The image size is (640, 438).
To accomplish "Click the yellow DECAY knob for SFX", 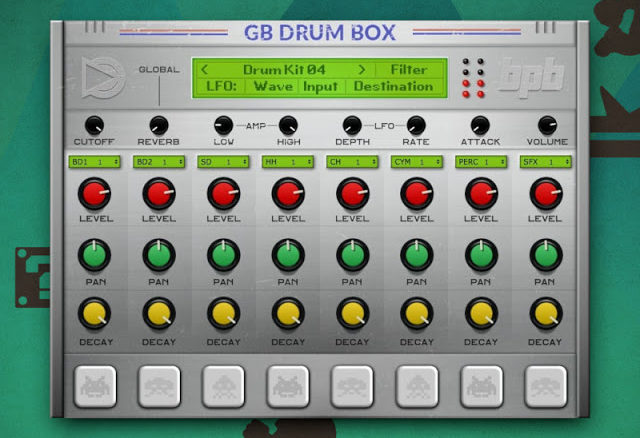I will tap(546, 313).
